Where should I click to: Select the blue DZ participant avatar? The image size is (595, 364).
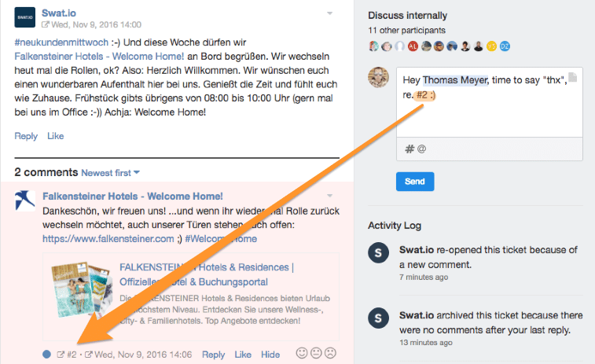505,46
